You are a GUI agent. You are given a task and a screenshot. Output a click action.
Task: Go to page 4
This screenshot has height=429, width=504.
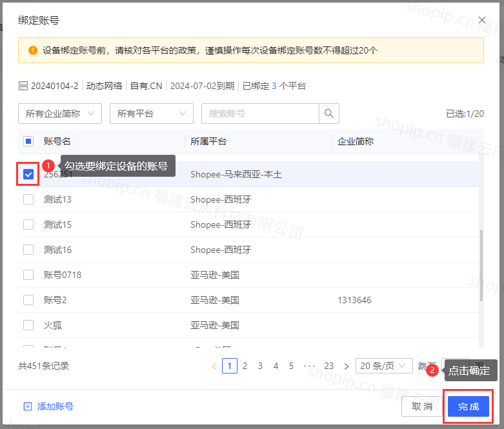pos(276,366)
